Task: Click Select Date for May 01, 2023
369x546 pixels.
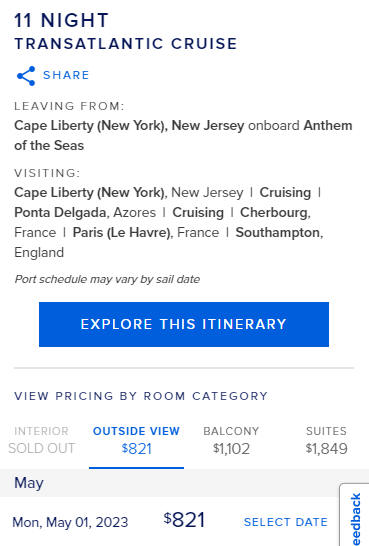Action: (x=285, y=522)
